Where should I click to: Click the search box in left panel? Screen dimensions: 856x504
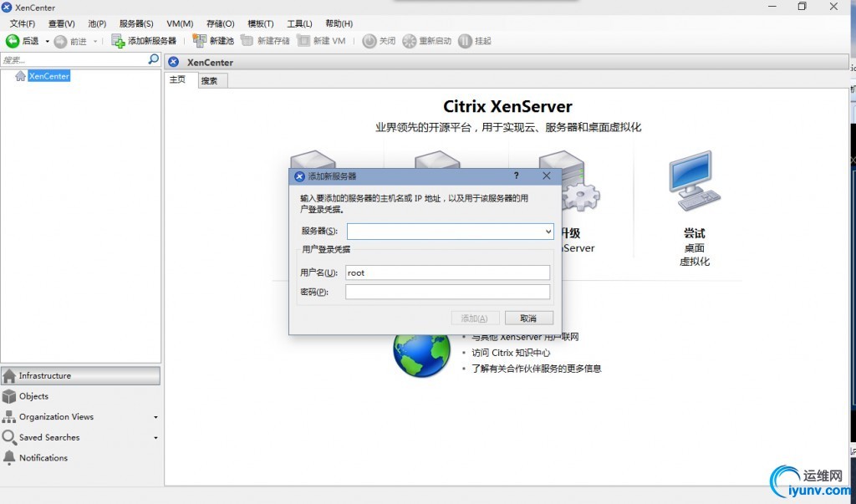(x=74, y=59)
